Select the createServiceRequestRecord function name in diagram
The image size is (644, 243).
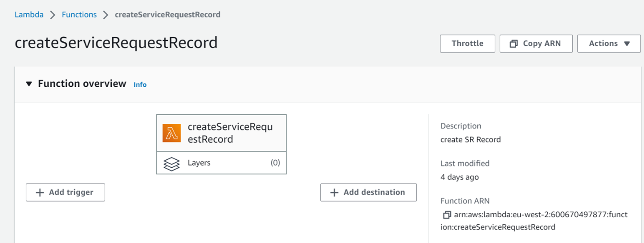tap(230, 133)
